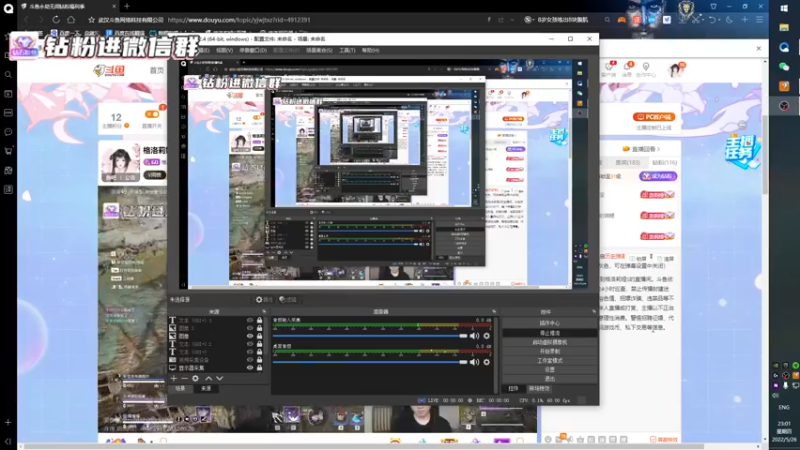The height and width of the screenshot is (450, 800).
Task: Open the 工具(T) menu in OBS
Action: click(x=347, y=51)
